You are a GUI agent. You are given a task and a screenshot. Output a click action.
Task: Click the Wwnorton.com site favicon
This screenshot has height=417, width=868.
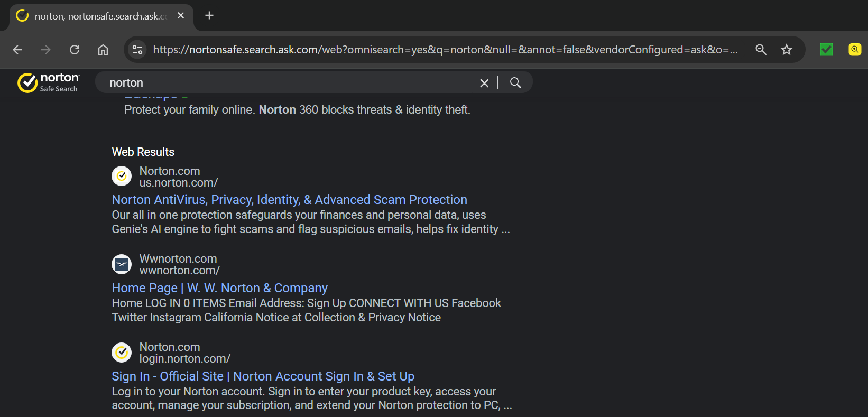tap(122, 264)
